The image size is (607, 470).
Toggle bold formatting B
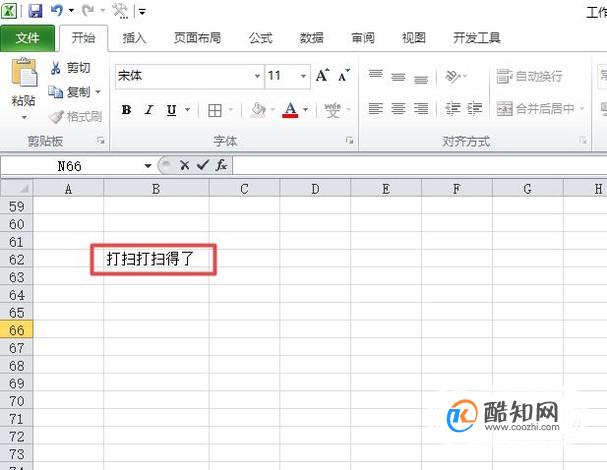pyautogui.click(x=126, y=110)
